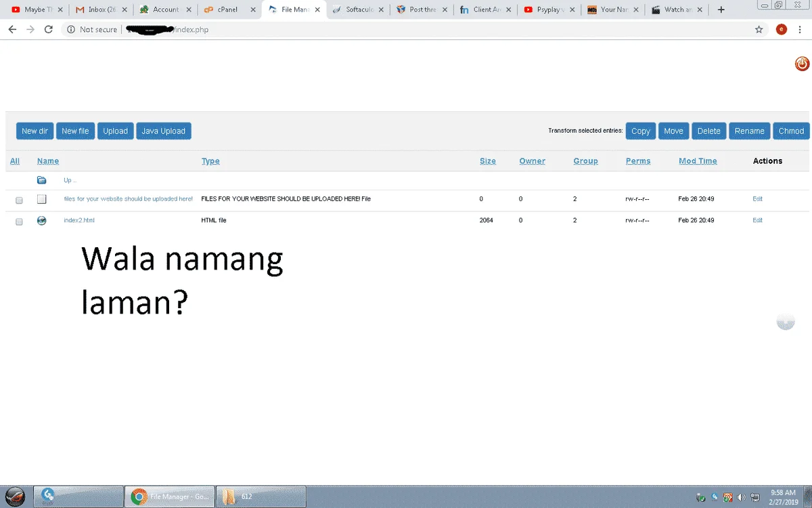Click the Upload button
Viewport: 812px width, 508px height.
click(115, 131)
